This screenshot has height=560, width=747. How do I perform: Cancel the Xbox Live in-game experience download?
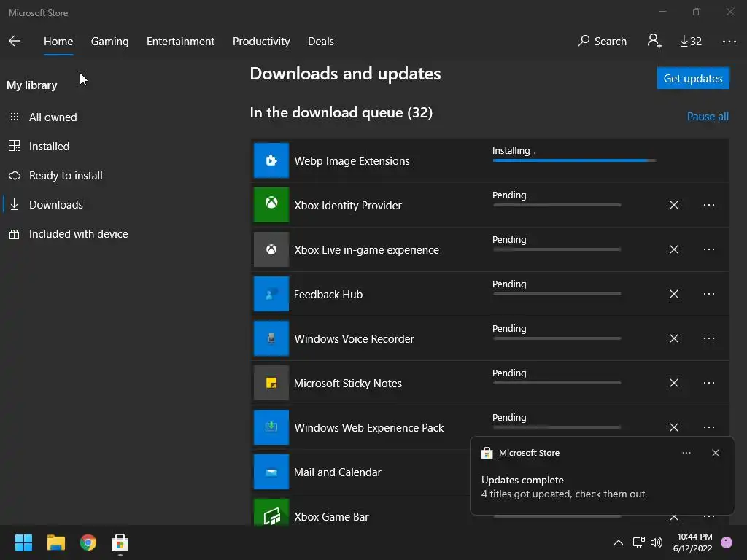(x=673, y=249)
